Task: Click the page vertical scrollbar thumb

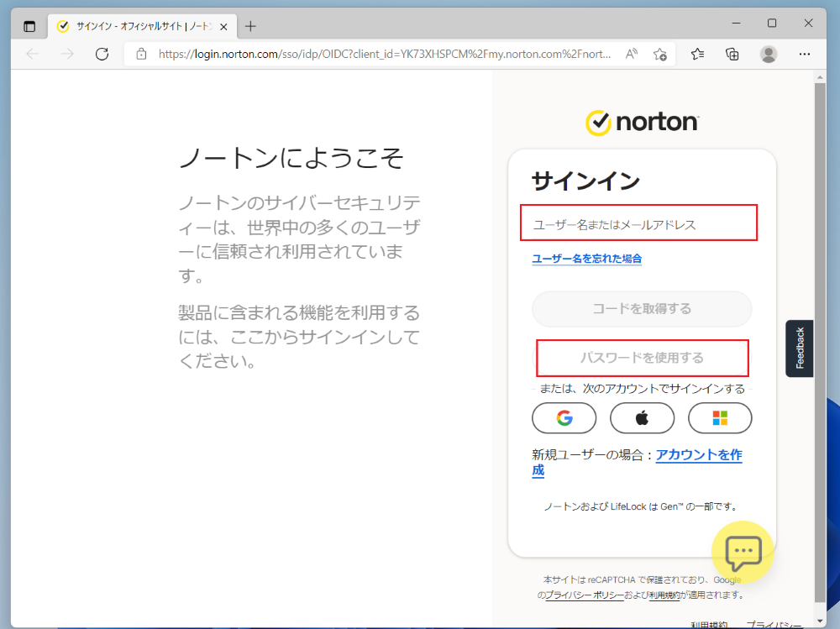Action: (x=820, y=343)
